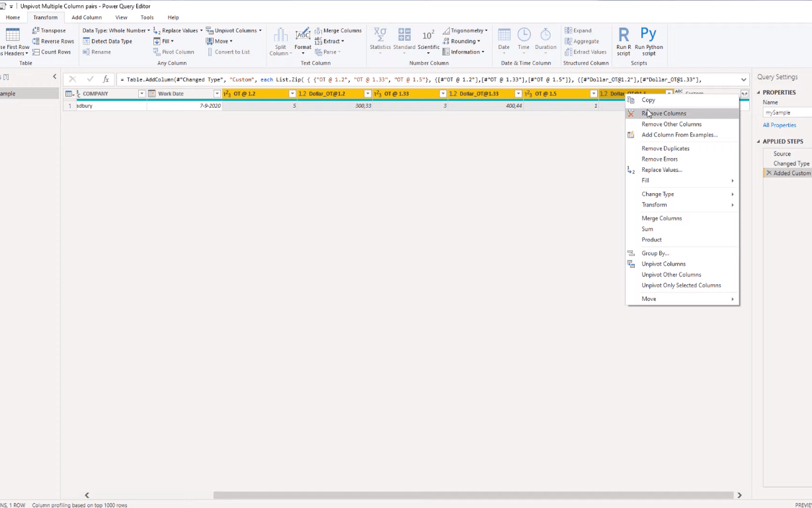812x508 pixels.
Task: Click the Run R script button
Action: point(624,41)
